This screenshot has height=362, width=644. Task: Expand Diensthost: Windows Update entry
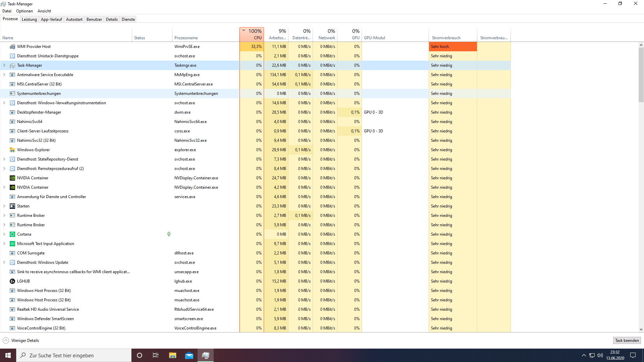4,262
